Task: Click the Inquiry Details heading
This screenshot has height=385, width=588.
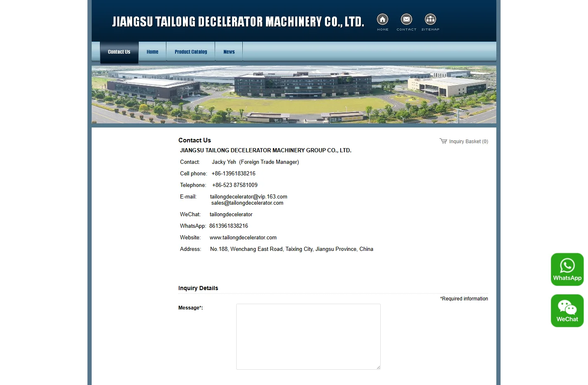Action: (x=198, y=288)
